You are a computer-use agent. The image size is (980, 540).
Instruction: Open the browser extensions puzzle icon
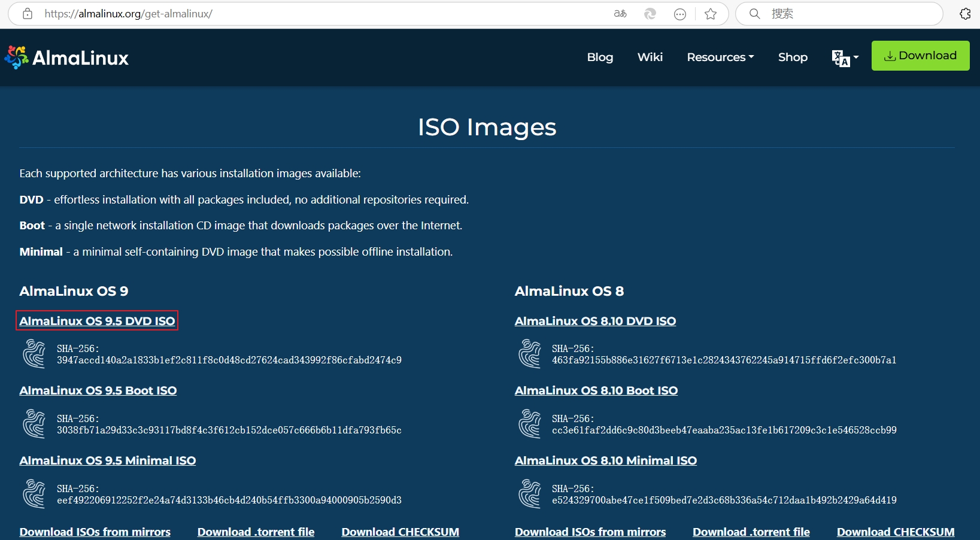click(x=965, y=14)
